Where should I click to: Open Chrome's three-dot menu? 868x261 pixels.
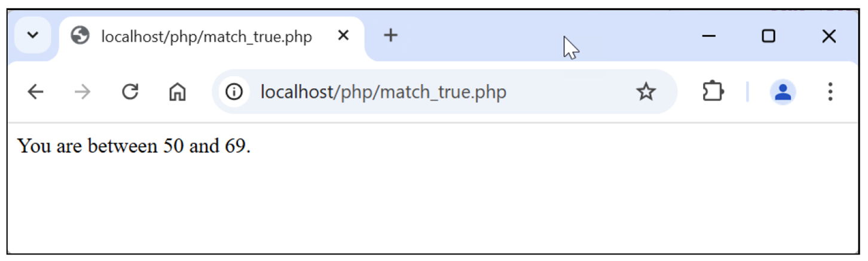[x=830, y=92]
